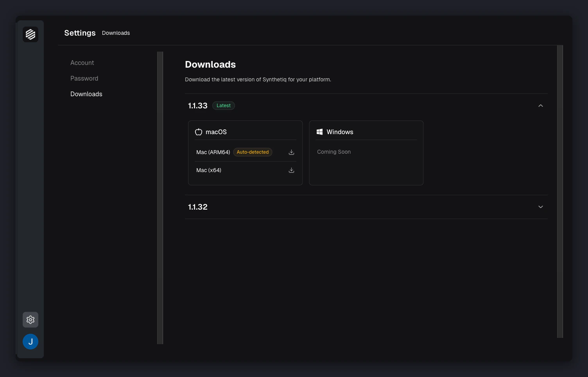Viewport: 588px width, 377px height.
Task: Click the Coming Soon text
Action: 334,152
